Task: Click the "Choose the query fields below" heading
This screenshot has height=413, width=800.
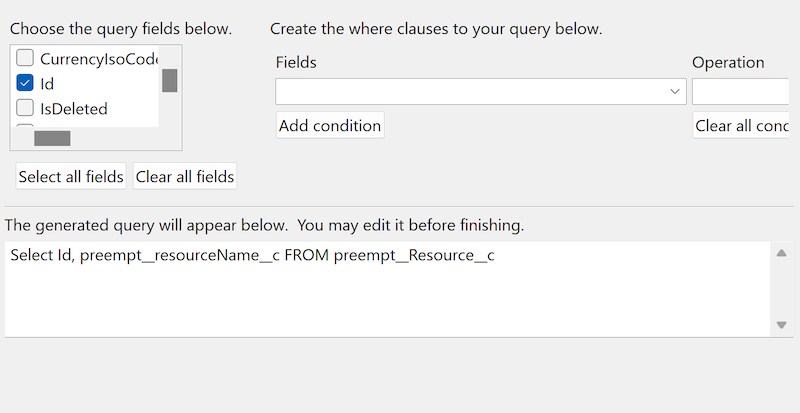Action: coord(121,29)
